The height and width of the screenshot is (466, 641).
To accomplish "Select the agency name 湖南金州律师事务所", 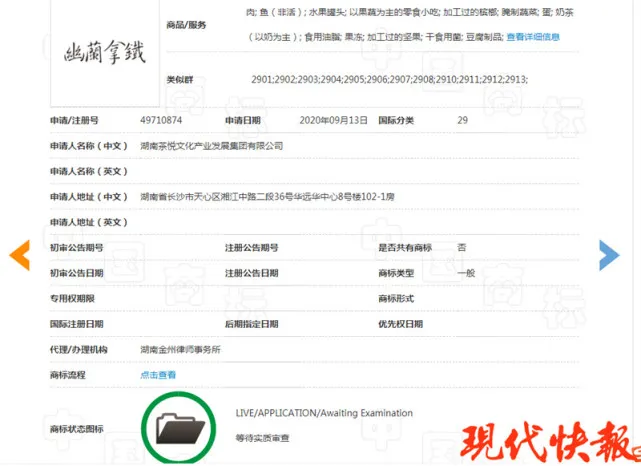I will (180, 350).
